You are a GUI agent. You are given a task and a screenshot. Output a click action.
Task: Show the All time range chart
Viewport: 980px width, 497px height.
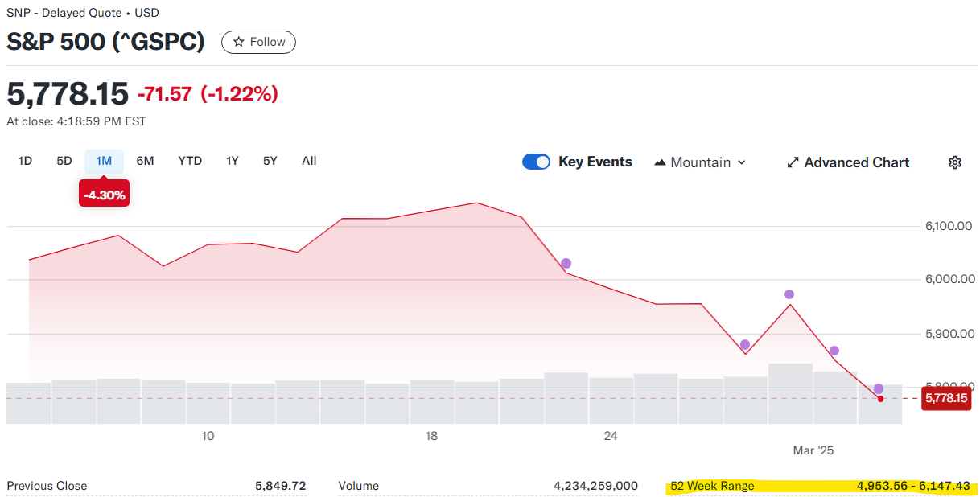pyautogui.click(x=309, y=161)
